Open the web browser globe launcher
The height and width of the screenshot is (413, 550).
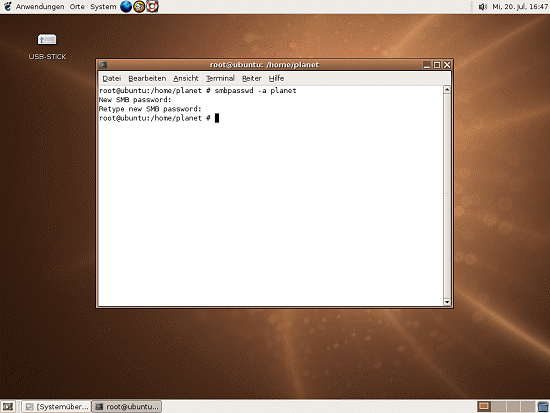pyautogui.click(x=126, y=6)
